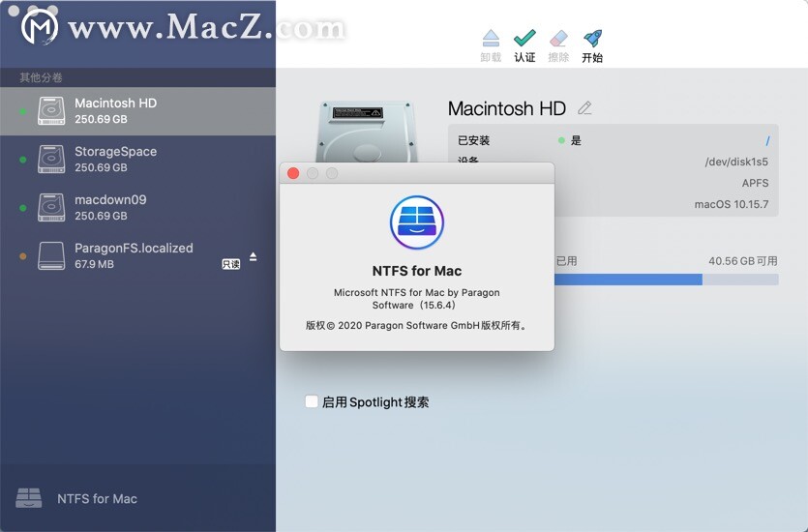Click the green status dot beside StorageSpace
This screenshot has width=808, height=532.
pyautogui.click(x=22, y=160)
